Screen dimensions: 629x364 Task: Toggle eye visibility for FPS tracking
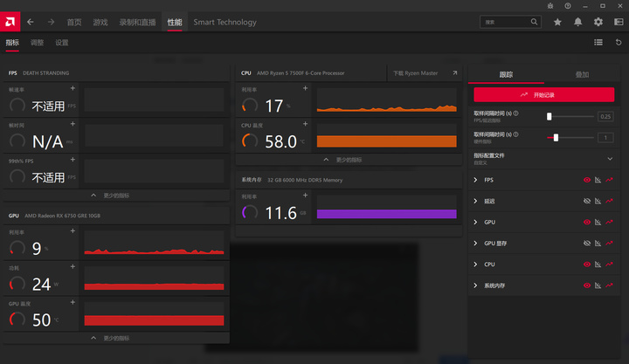point(587,180)
